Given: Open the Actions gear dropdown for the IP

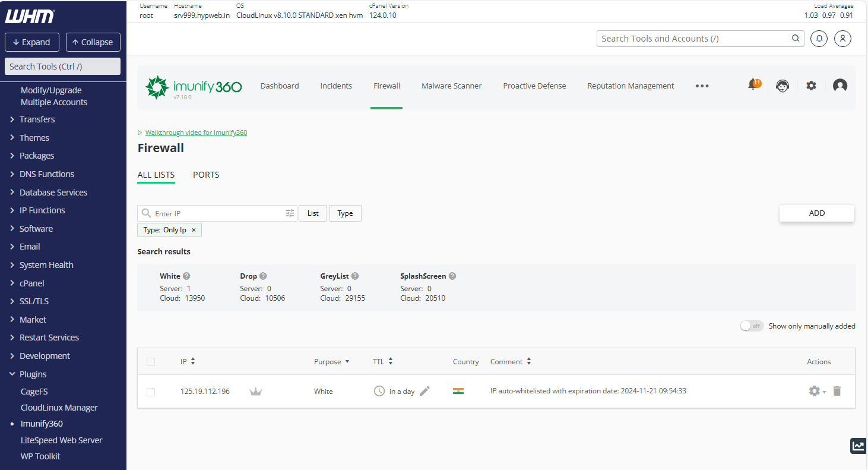Looking at the screenshot, I should coord(815,391).
